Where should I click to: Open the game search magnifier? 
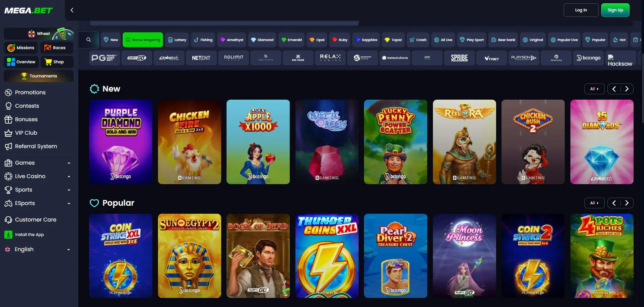(x=89, y=40)
